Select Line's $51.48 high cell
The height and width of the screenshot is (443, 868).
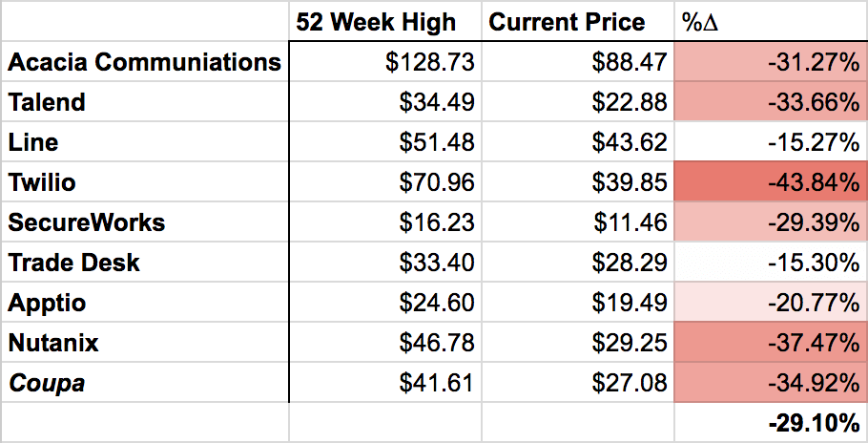[x=385, y=141]
